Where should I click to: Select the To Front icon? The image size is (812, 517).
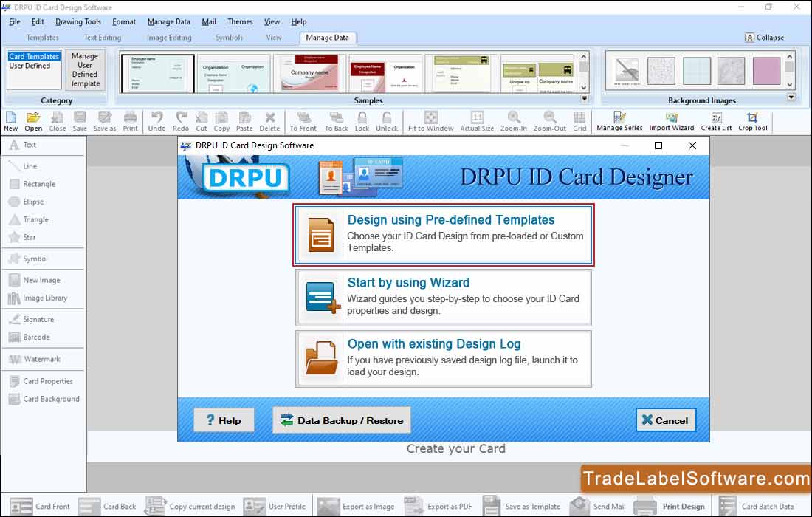303,121
